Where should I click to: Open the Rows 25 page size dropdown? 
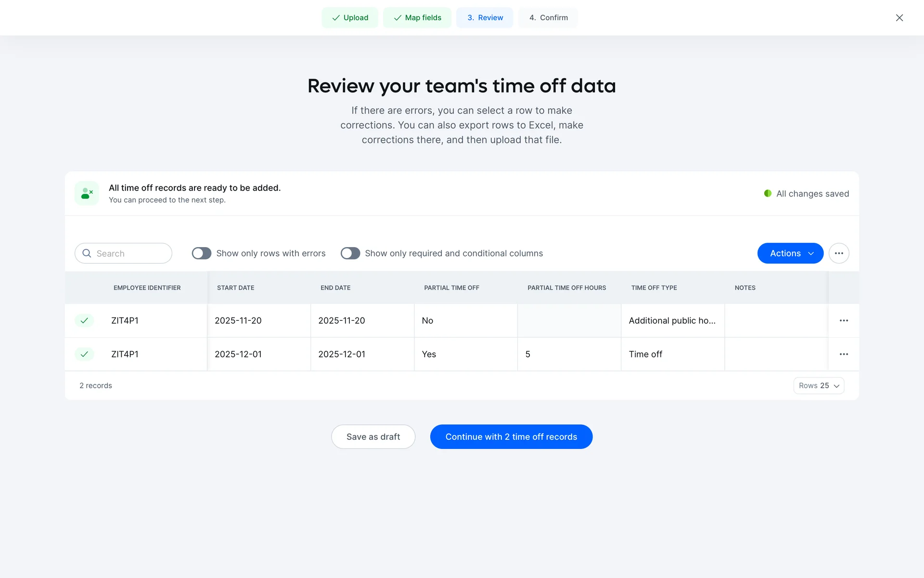click(x=819, y=386)
